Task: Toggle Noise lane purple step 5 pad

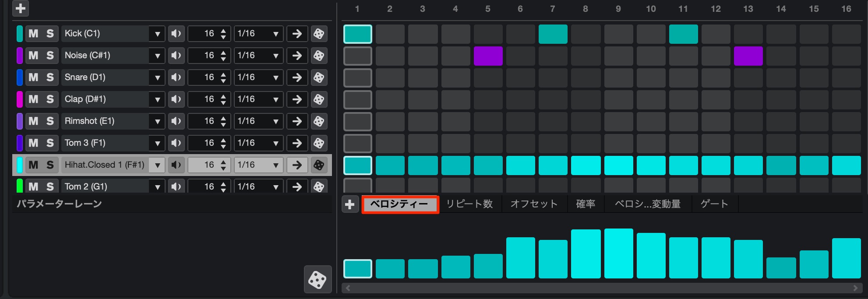Action: point(488,56)
